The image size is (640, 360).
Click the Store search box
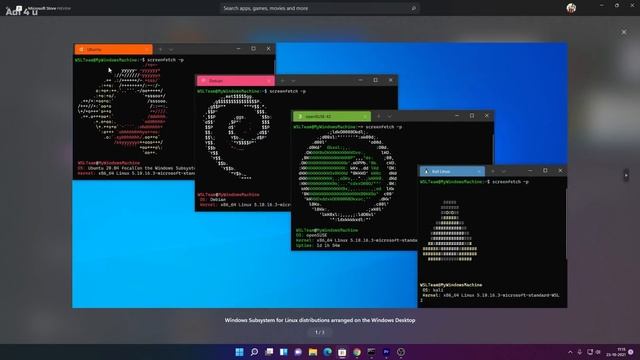click(320, 8)
